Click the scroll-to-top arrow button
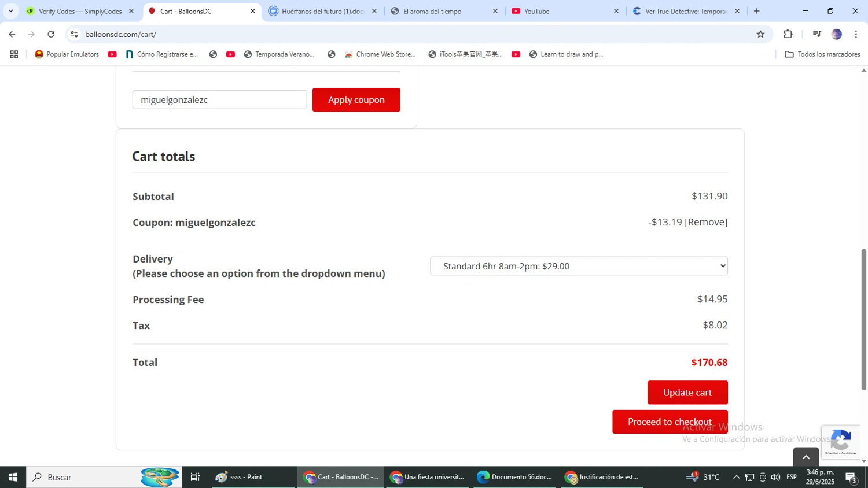The width and height of the screenshot is (868, 488). click(806, 457)
